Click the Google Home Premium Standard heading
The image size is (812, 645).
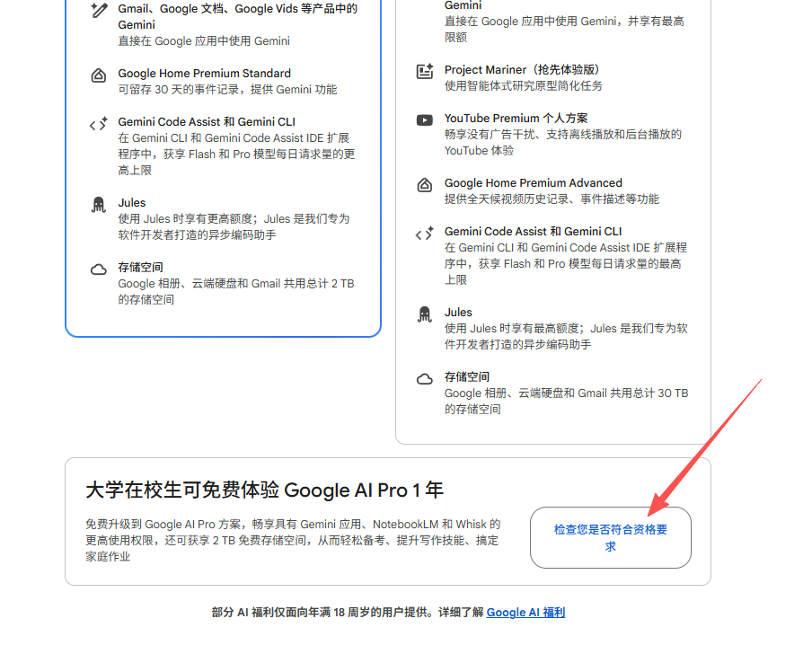tap(204, 74)
